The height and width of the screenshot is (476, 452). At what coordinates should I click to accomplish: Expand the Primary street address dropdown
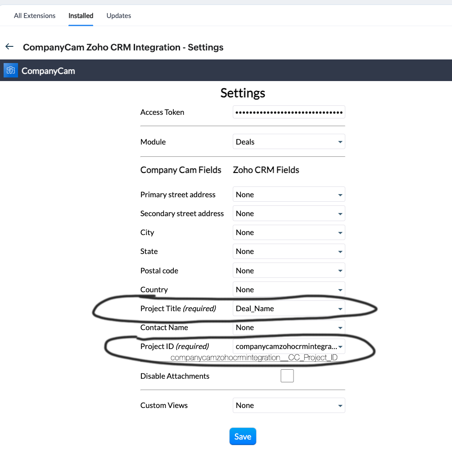[289, 194]
